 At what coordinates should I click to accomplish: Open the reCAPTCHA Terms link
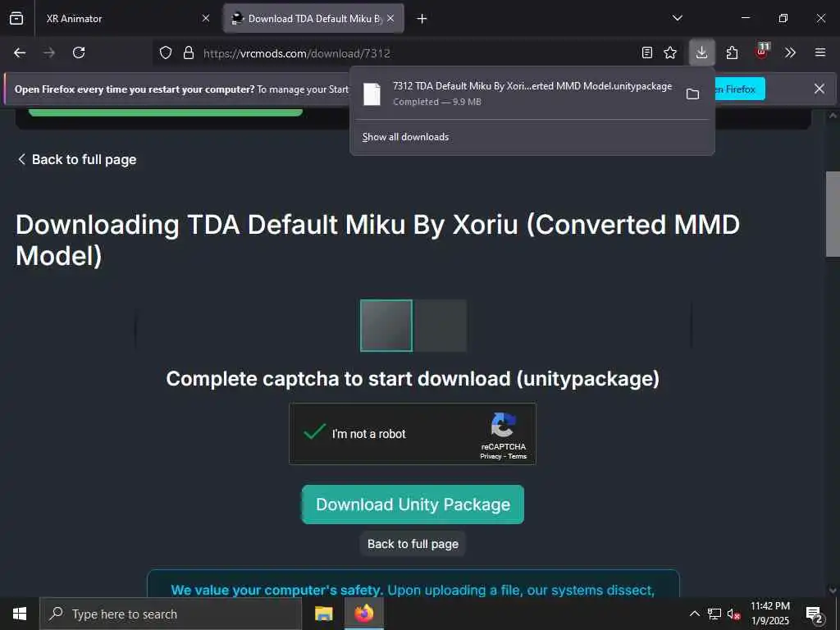(518, 456)
